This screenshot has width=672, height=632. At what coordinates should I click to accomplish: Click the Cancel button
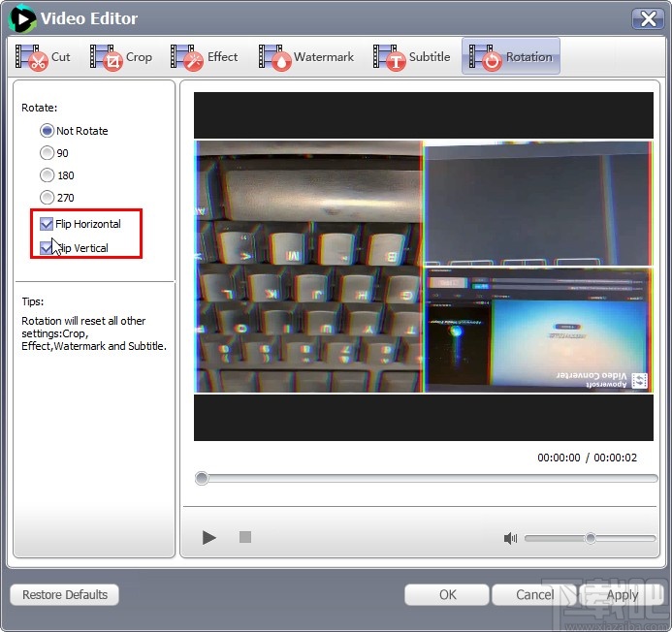(534, 595)
